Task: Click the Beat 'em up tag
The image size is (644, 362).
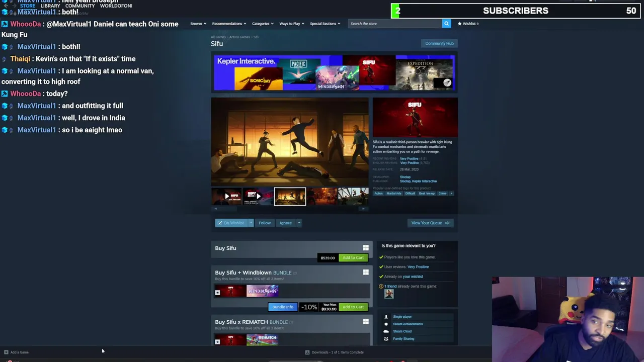Action: pyautogui.click(x=427, y=194)
